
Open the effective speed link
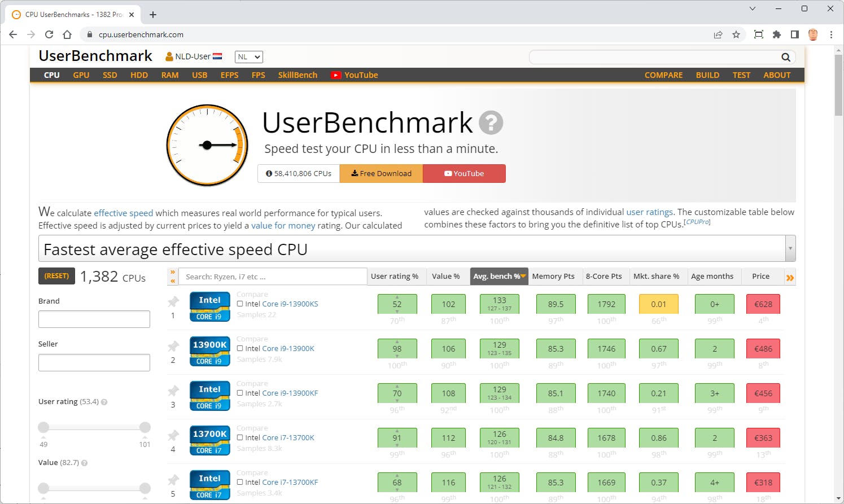[123, 213]
